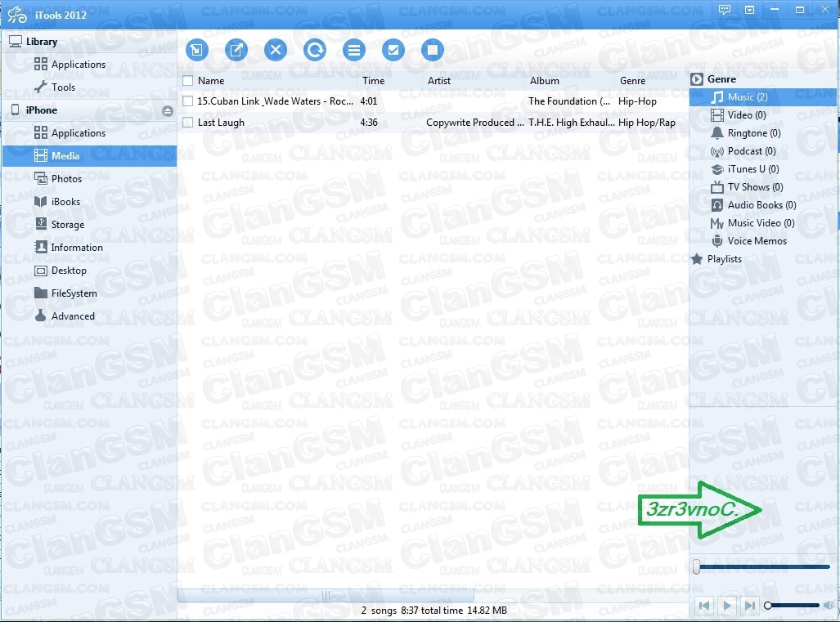
Task: Toggle the select-all checkbox in the Name header
Action: pyautogui.click(x=187, y=81)
